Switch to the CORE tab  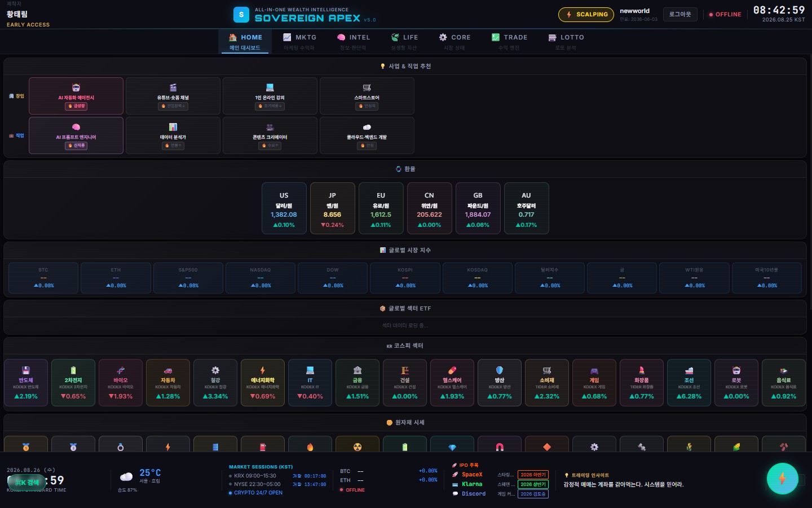(454, 42)
